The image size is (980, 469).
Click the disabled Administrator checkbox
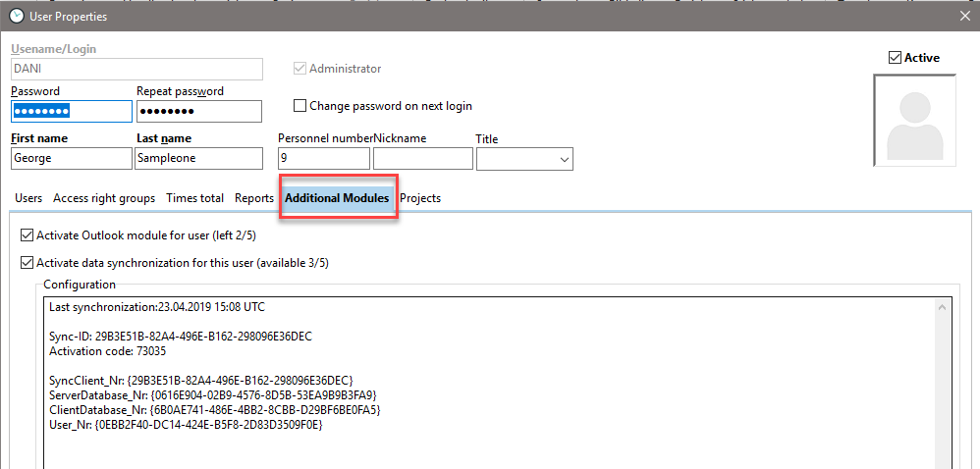pos(301,69)
